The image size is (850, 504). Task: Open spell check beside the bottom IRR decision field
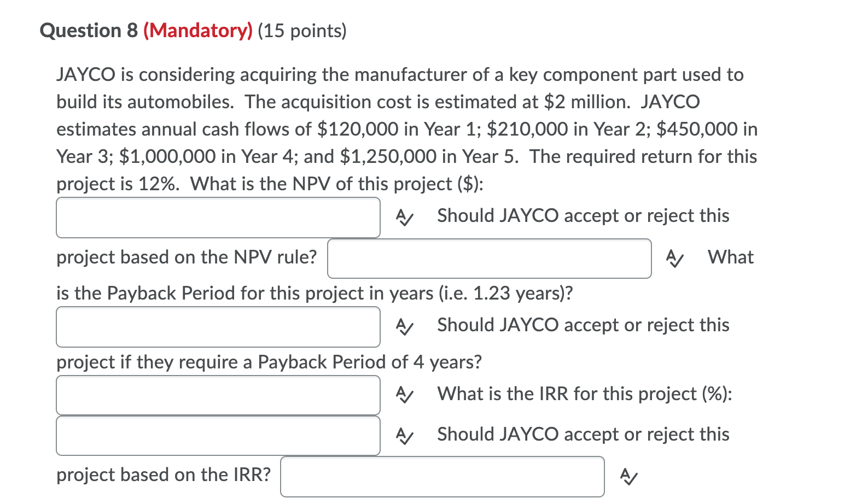coord(628,476)
